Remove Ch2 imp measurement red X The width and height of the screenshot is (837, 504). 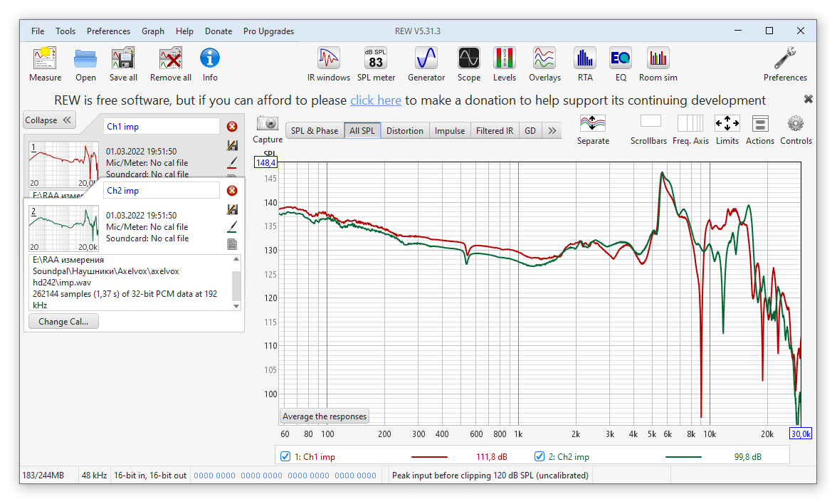pos(232,191)
